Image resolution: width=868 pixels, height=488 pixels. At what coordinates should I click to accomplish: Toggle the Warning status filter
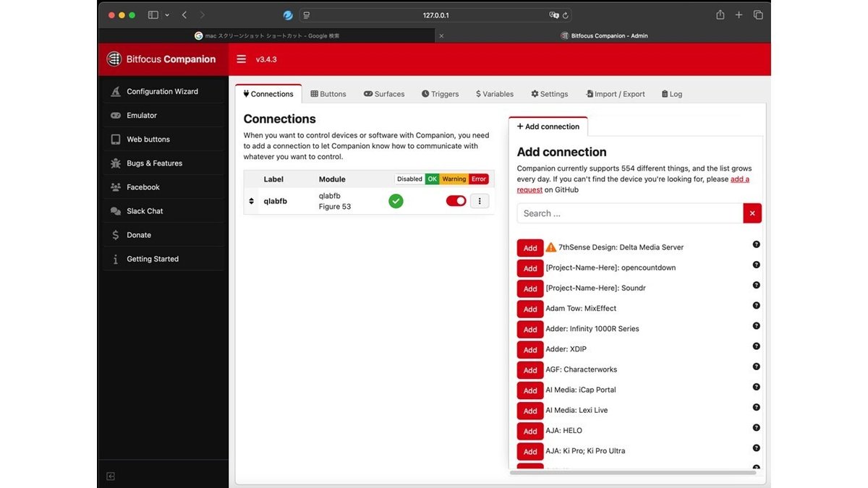point(454,179)
